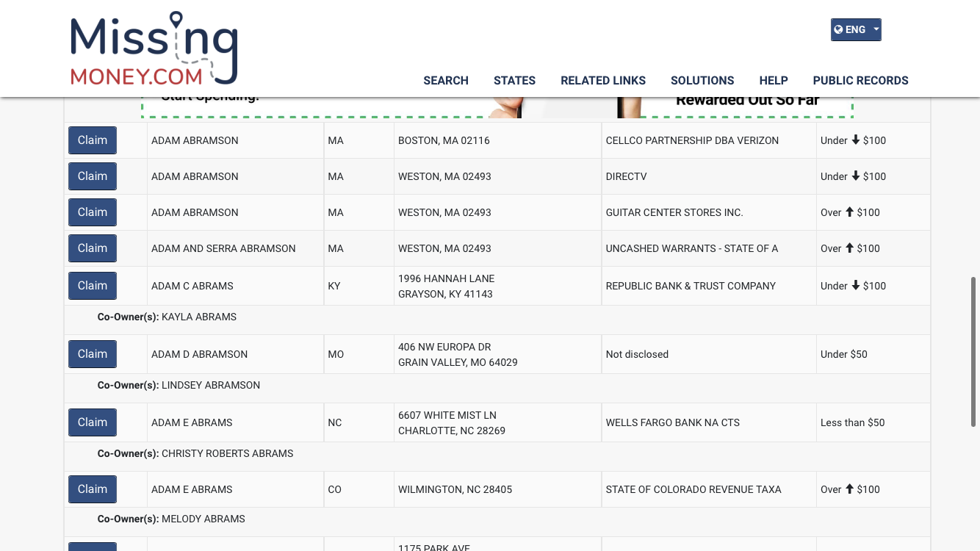Select the Not disclosed holder cell
The image size is (980, 551).
pyautogui.click(x=709, y=354)
